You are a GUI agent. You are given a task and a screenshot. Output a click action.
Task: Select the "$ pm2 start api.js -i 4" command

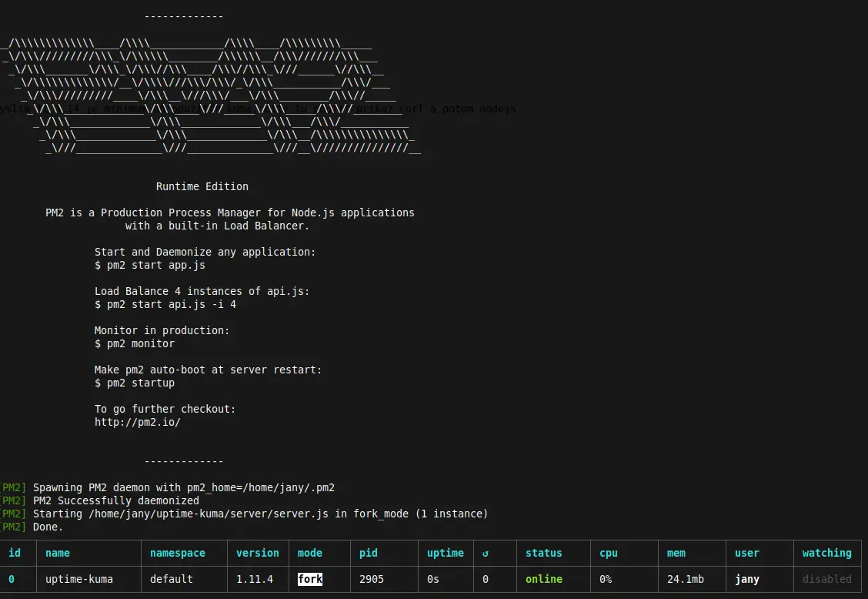[165, 305]
